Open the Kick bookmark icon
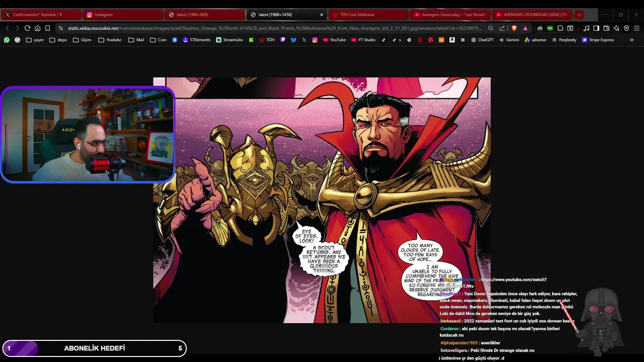The height and width of the screenshot is (362, 644). [x=251, y=40]
